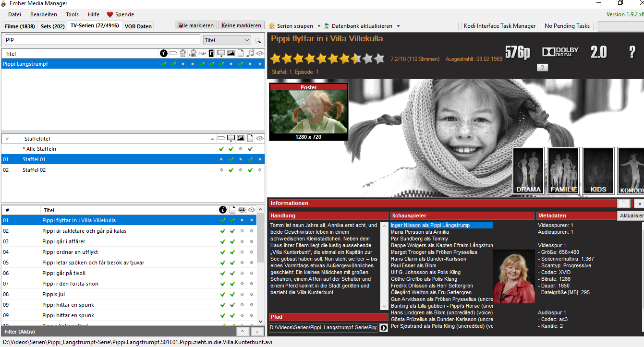Click the Staffeltitel sort arrow

(x=212, y=139)
